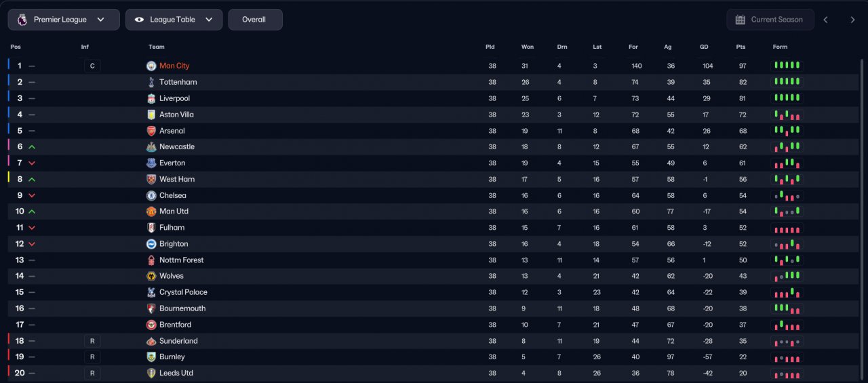The image size is (868, 383).
Task: Click Man City's form indicator bars
Action: point(787,66)
